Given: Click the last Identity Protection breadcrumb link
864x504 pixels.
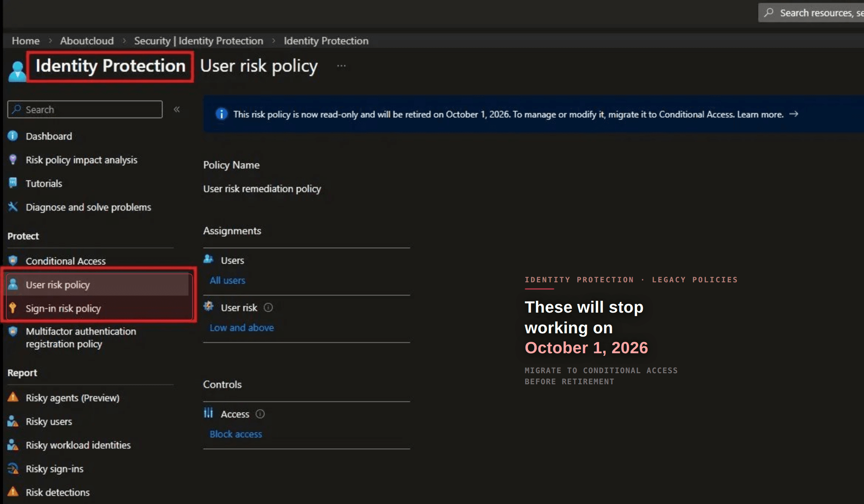Looking at the screenshot, I should 326,41.
